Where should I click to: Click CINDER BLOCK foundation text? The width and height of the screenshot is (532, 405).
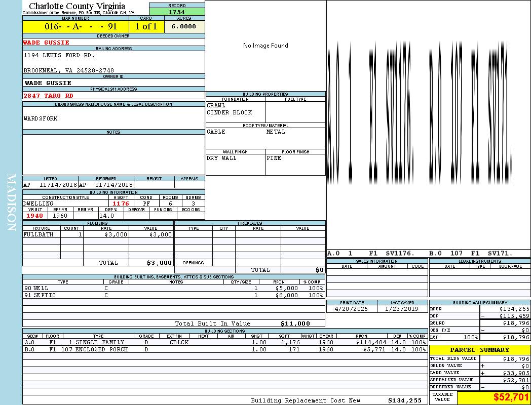point(230,112)
